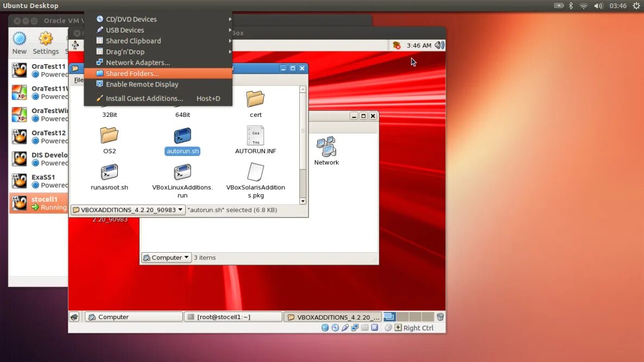Switch to VBOXADDITIONS taskbar button
This screenshot has height=362, width=644.
(x=332, y=317)
